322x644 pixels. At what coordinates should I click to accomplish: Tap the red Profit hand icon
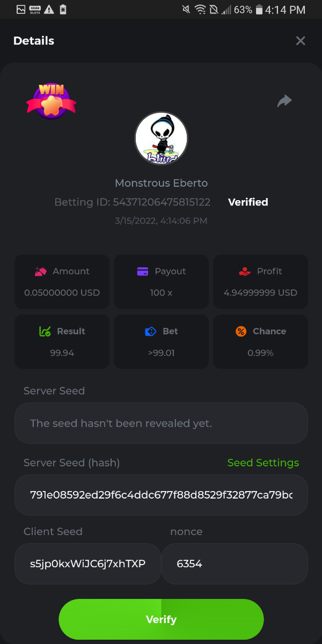click(245, 272)
